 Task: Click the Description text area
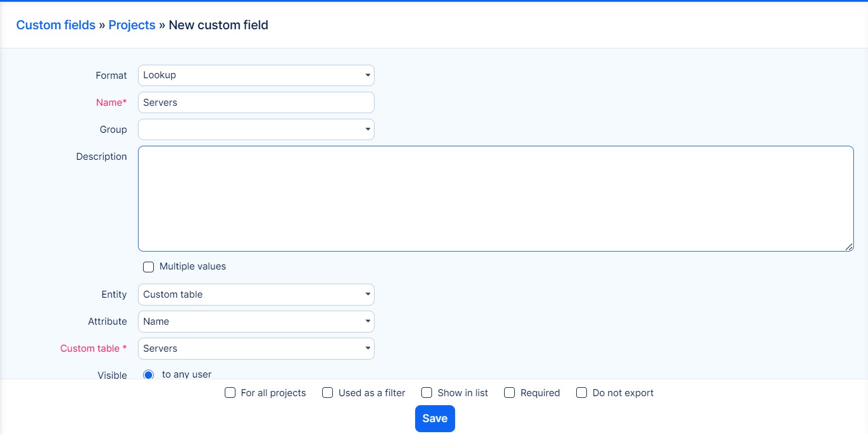pos(496,197)
